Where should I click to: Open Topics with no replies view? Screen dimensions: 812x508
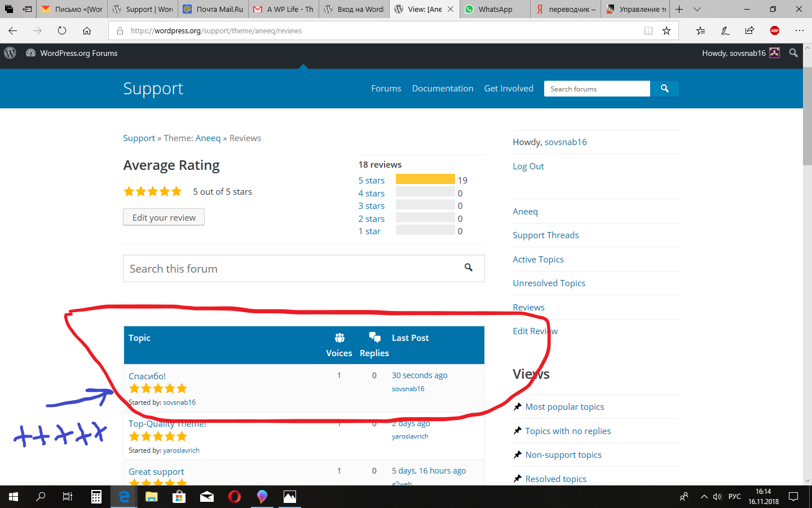(568, 431)
